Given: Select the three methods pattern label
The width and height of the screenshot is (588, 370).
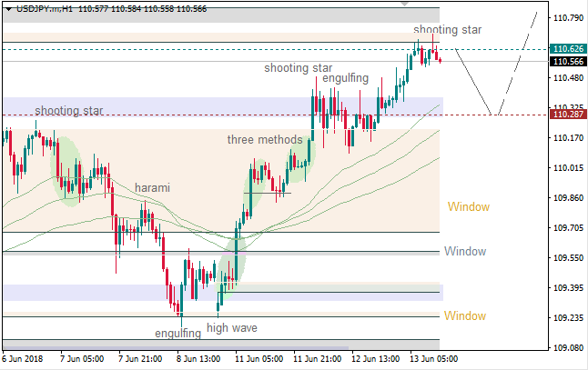Looking at the screenshot, I should (x=264, y=140).
